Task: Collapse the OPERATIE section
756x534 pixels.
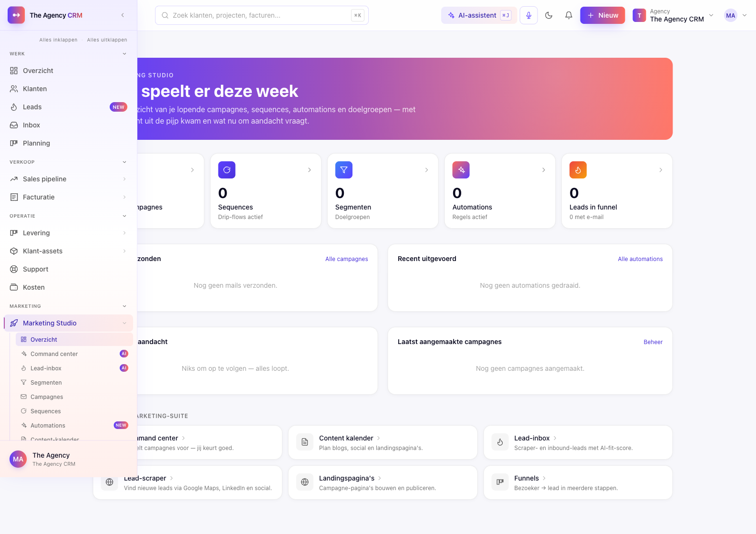Action: pyautogui.click(x=124, y=216)
